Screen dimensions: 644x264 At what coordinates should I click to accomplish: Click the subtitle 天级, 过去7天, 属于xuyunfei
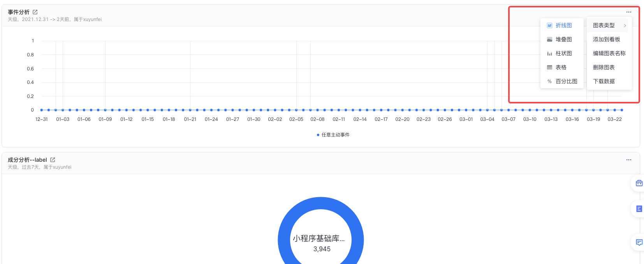pos(40,167)
